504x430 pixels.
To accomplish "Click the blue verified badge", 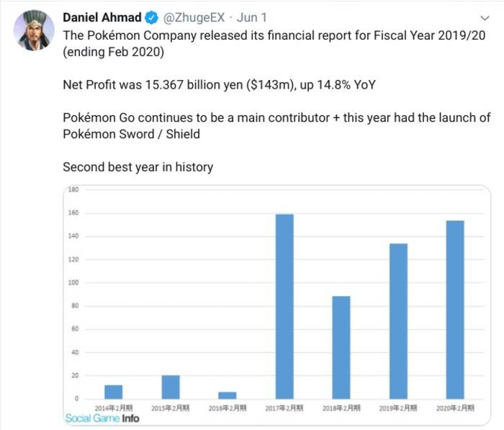I will pyautogui.click(x=153, y=18).
